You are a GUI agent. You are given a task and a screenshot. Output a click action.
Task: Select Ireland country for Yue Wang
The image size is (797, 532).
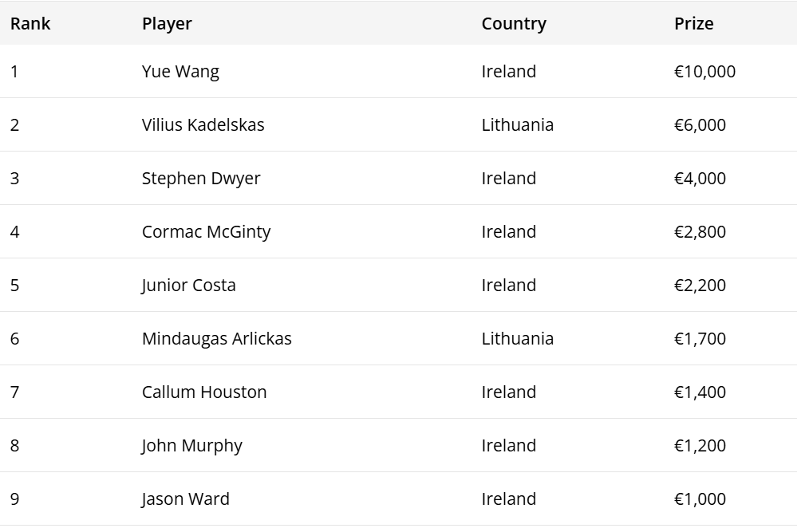click(x=508, y=72)
